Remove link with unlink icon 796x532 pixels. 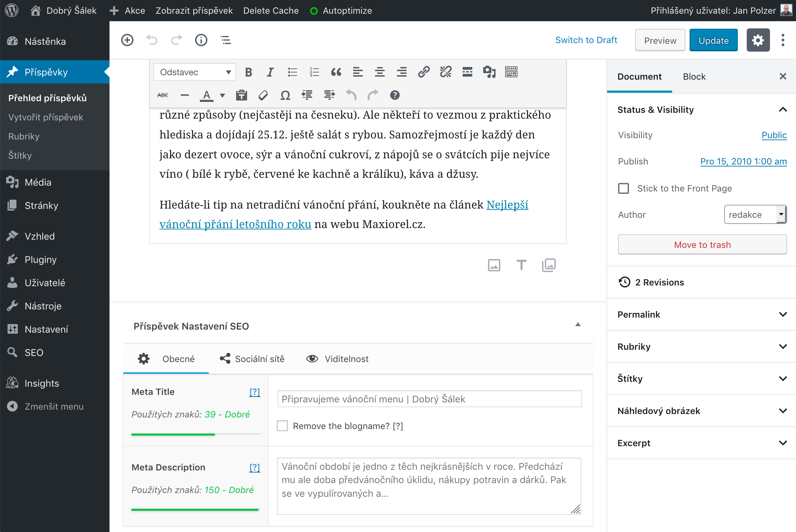point(446,72)
